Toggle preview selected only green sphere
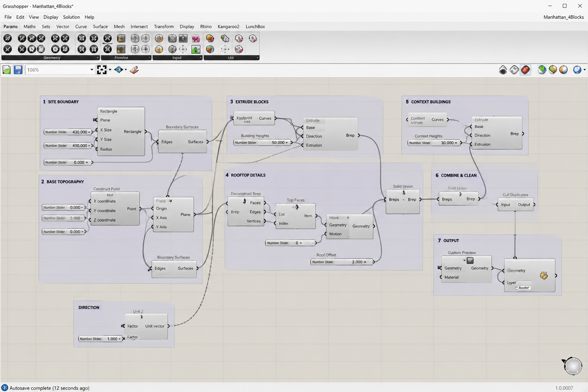Viewport: 588px width, 392px height. point(542,70)
